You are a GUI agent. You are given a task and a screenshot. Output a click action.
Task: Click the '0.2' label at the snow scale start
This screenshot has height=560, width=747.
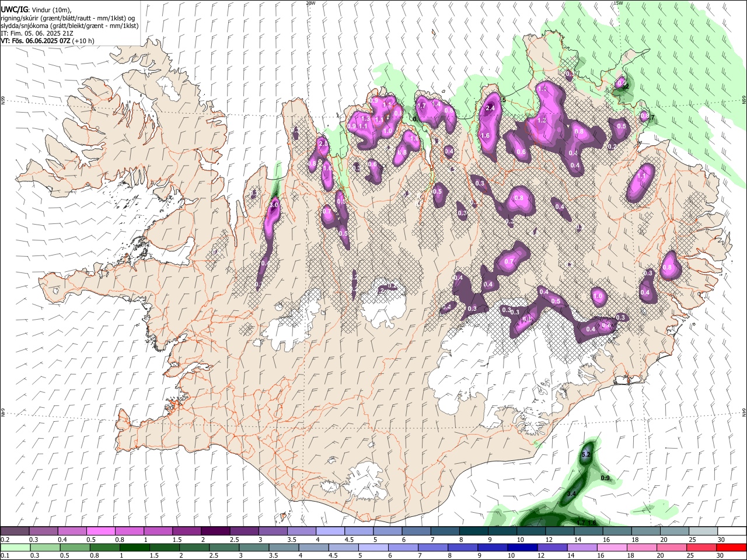click(5, 540)
